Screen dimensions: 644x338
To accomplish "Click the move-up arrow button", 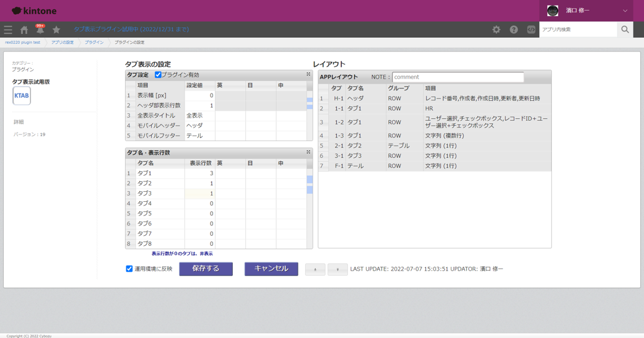I will point(315,269).
